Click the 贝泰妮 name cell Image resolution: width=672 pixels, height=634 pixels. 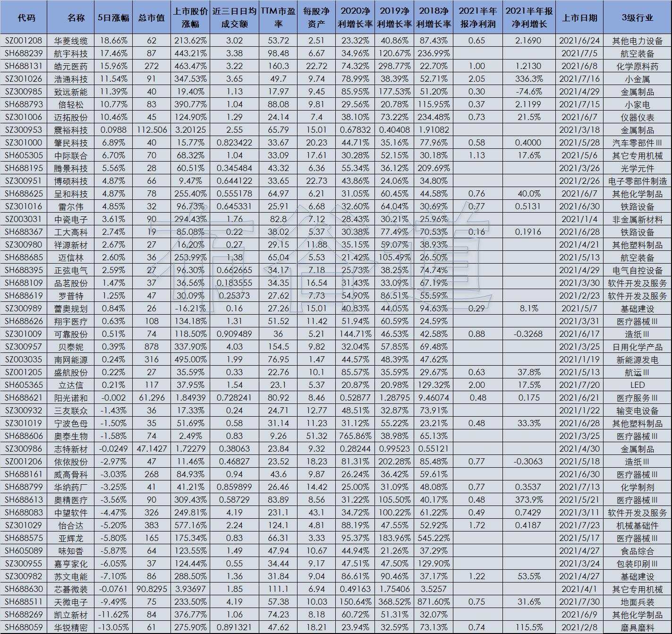pyautogui.click(x=71, y=347)
